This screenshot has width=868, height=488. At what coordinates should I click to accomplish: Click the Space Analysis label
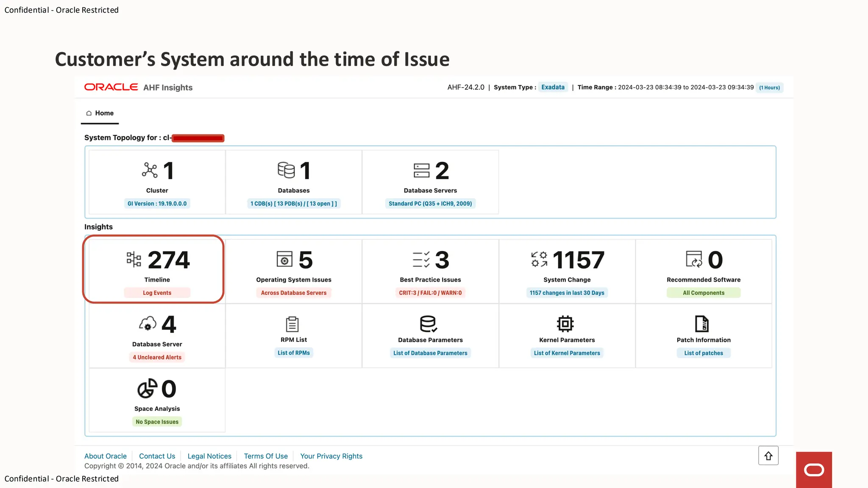[x=157, y=409]
